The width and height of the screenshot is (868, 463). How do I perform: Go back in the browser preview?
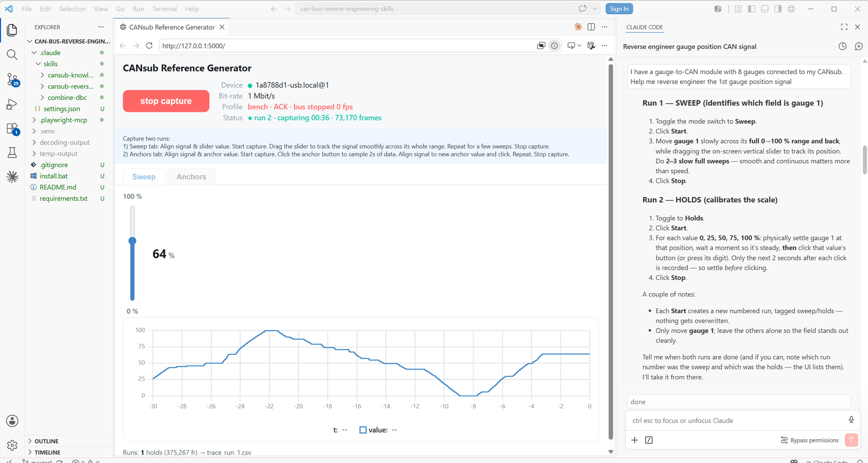(x=123, y=46)
